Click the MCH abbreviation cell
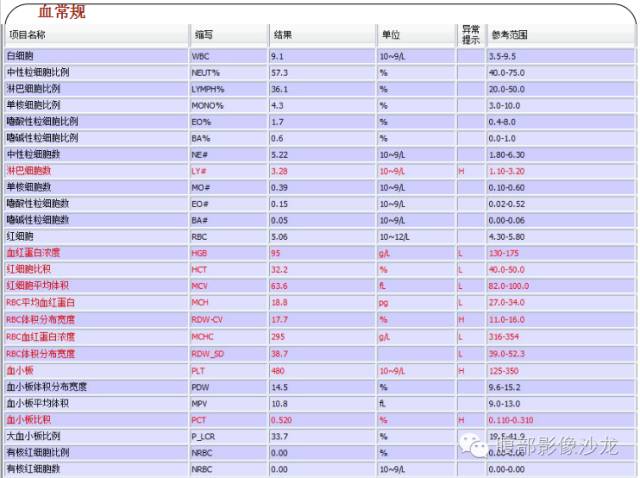Image resolution: width=640 pixels, height=478 pixels. [200, 302]
